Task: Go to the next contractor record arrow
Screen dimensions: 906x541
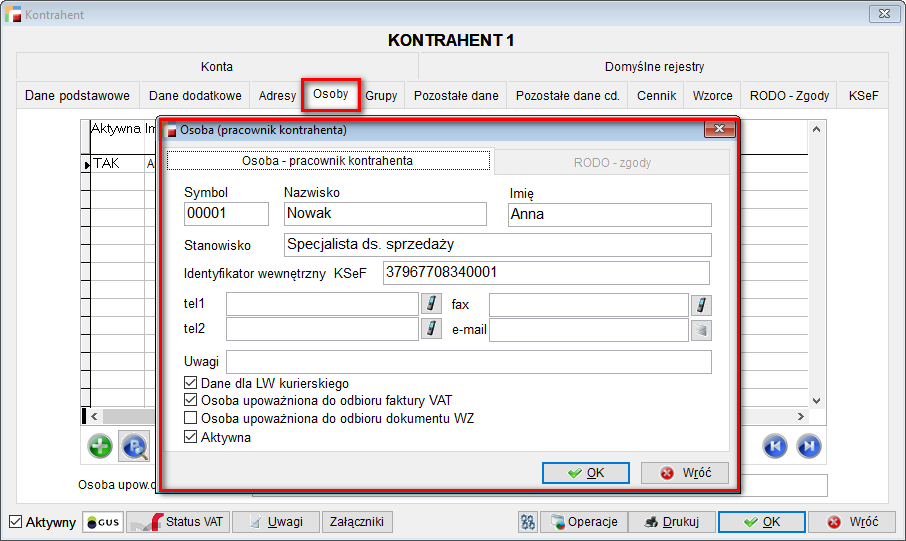Action: point(809,446)
